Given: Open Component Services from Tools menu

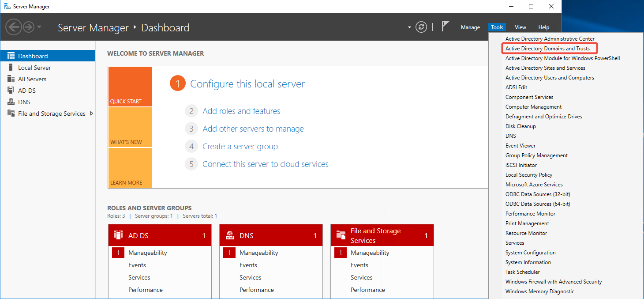Looking at the screenshot, I should [x=529, y=97].
